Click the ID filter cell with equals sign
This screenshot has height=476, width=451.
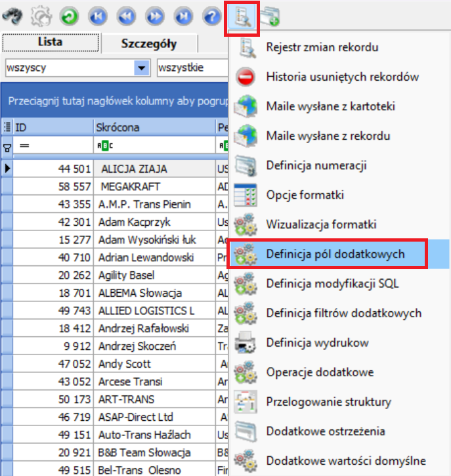[x=53, y=146]
